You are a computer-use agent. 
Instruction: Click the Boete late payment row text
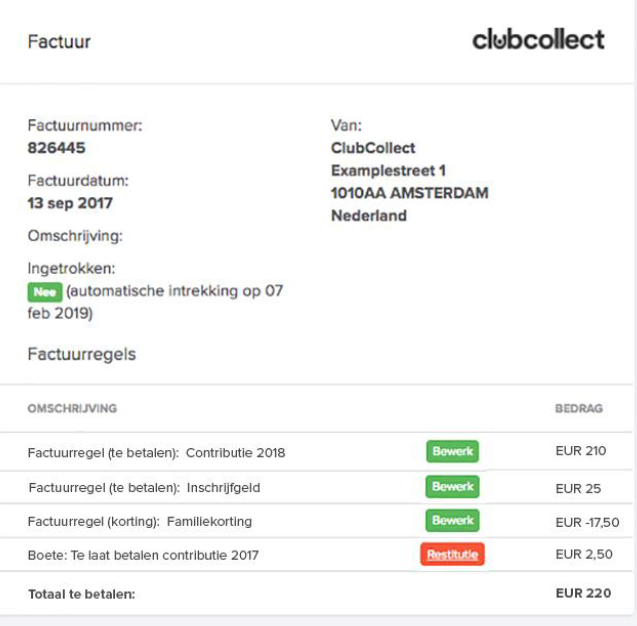tap(143, 555)
